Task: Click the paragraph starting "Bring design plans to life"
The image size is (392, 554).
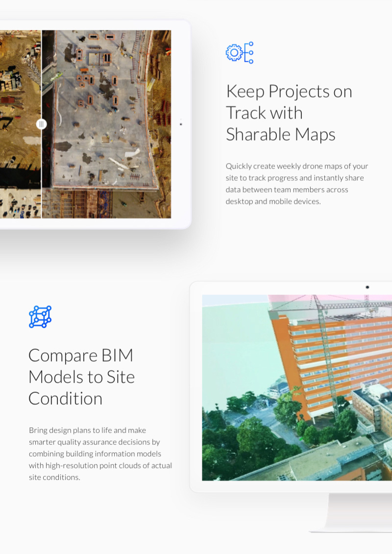Action: click(100, 454)
